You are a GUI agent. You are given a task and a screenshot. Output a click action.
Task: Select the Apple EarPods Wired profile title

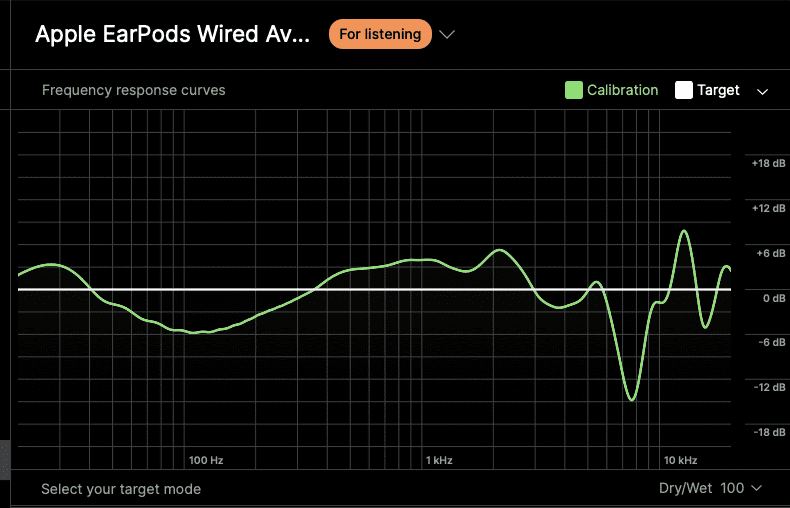pyautogui.click(x=172, y=34)
